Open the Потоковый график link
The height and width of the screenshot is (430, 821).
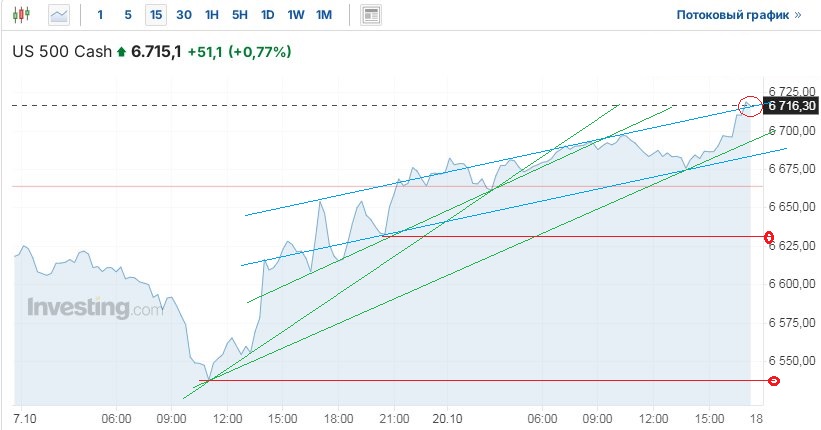[x=739, y=15]
